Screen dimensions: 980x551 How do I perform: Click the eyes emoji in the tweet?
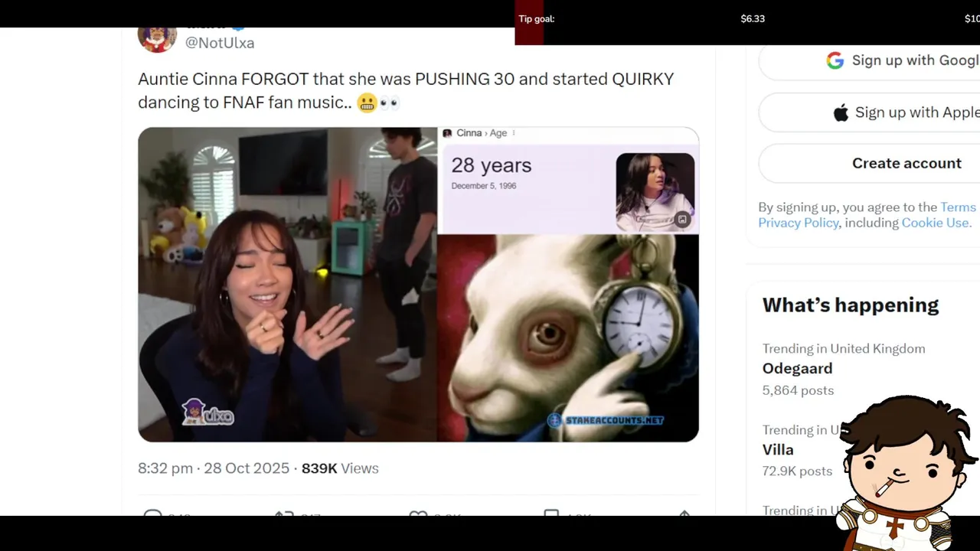tap(390, 103)
